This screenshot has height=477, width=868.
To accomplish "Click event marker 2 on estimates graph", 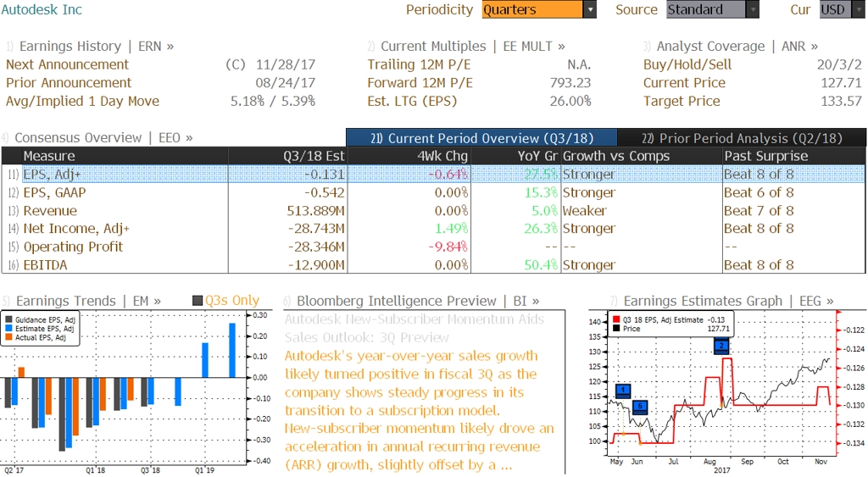I will (x=721, y=347).
